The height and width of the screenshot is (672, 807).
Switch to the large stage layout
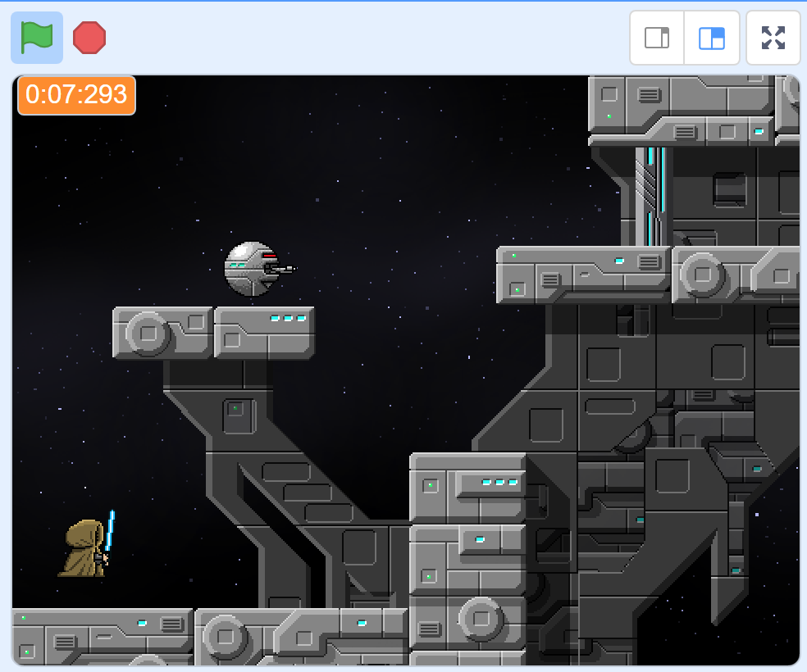[712, 38]
